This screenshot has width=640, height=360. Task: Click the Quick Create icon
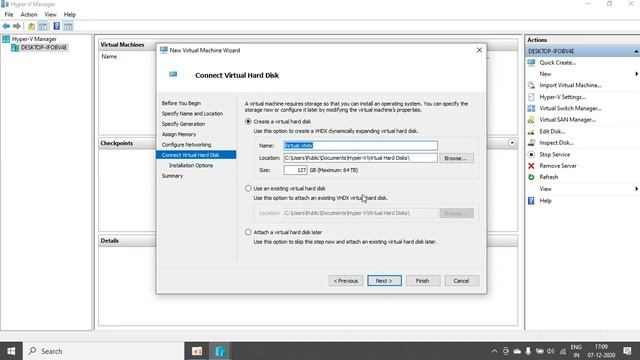(x=531, y=62)
